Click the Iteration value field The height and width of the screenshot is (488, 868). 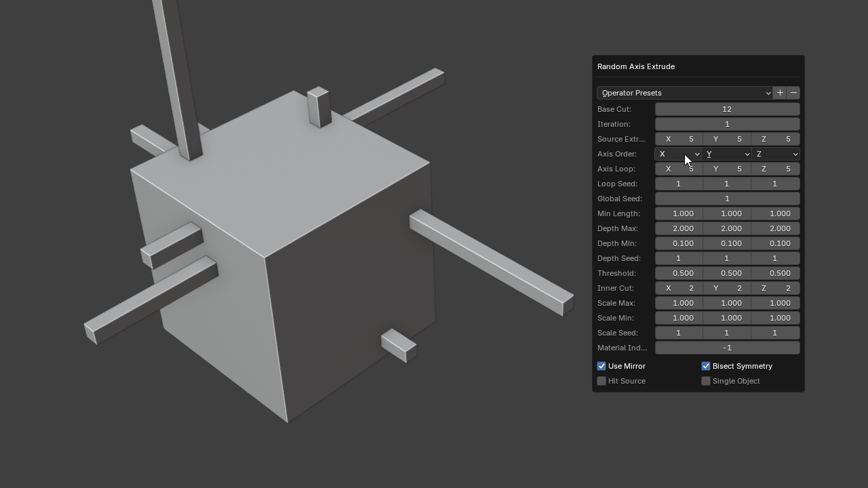(727, 124)
